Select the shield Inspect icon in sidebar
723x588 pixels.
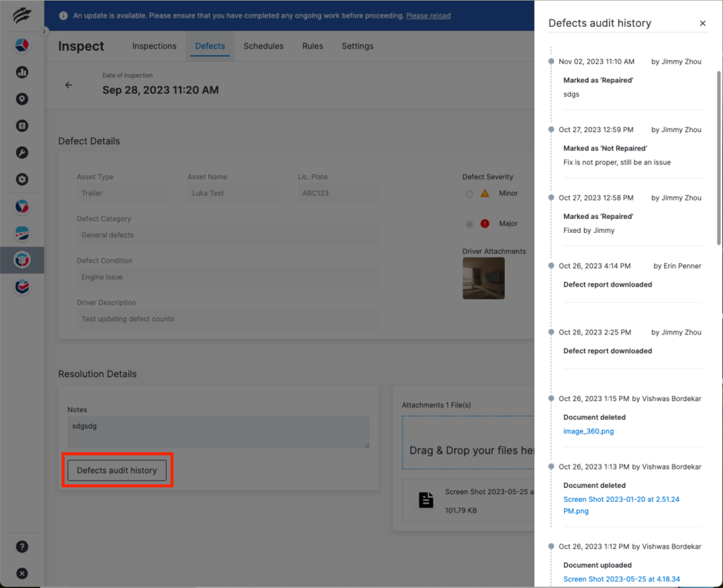[x=21, y=260]
